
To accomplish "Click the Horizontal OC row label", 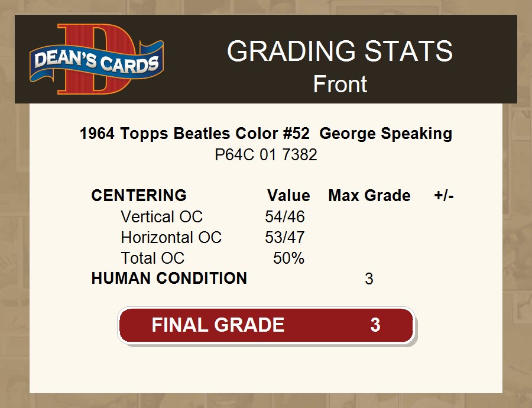I will [x=171, y=238].
